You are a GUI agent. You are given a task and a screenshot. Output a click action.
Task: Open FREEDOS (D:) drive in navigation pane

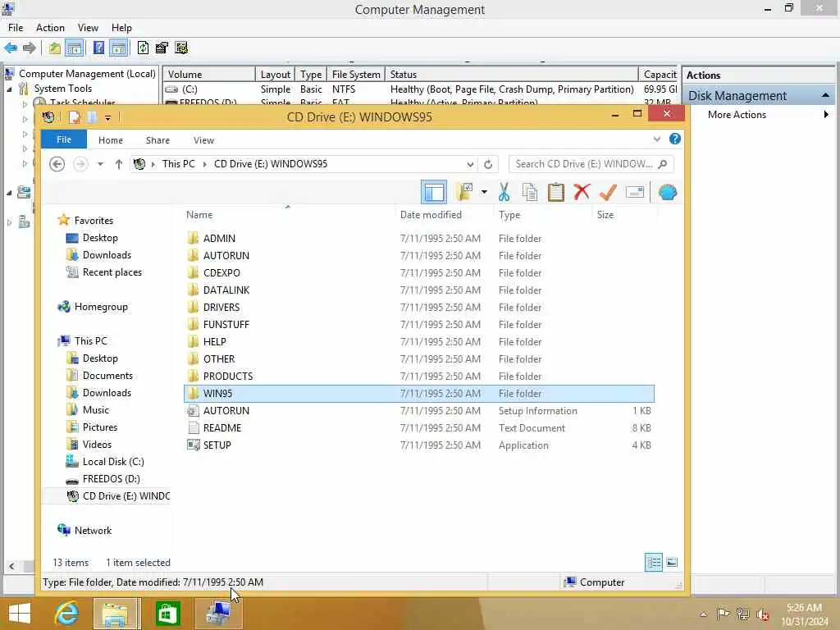(x=111, y=478)
